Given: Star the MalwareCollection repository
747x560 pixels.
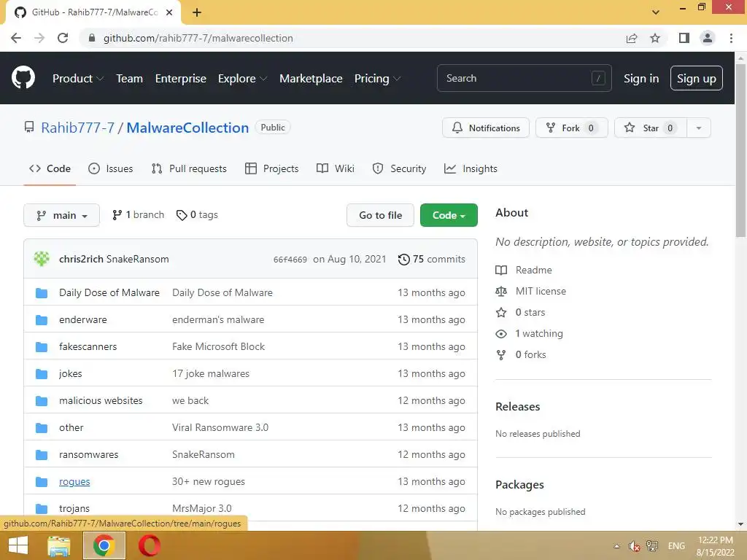Looking at the screenshot, I should coord(651,128).
